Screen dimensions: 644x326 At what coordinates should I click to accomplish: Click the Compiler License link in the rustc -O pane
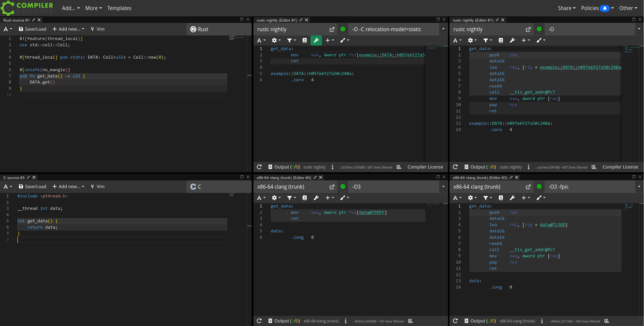(620, 167)
